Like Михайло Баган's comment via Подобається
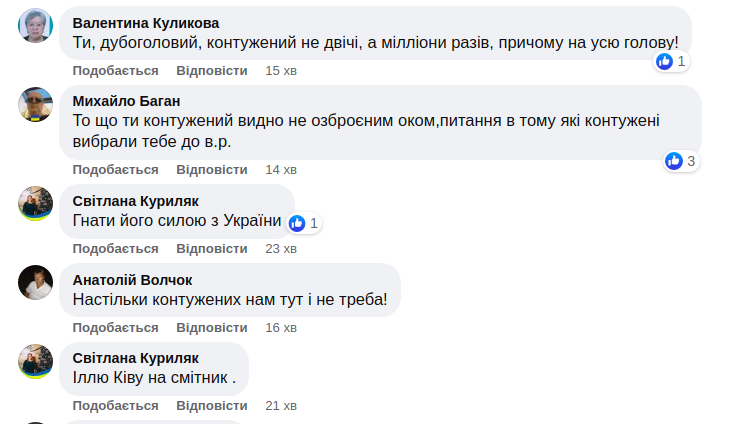 point(115,169)
